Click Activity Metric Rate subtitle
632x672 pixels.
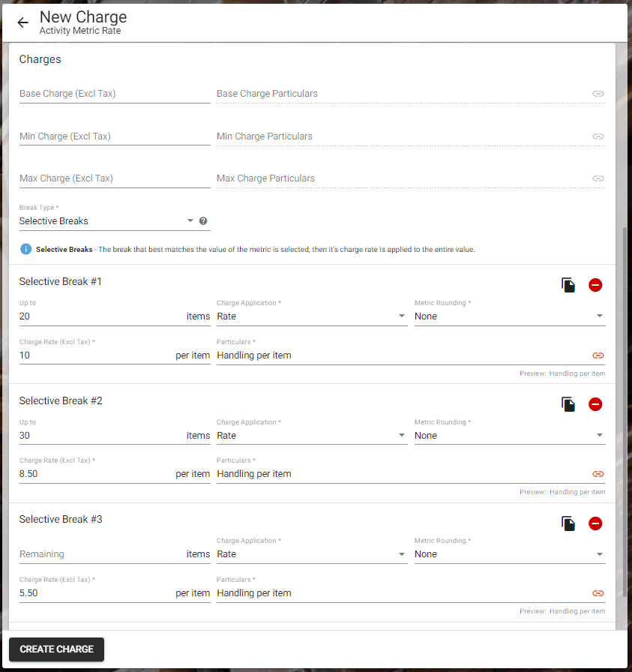pyautogui.click(x=80, y=31)
